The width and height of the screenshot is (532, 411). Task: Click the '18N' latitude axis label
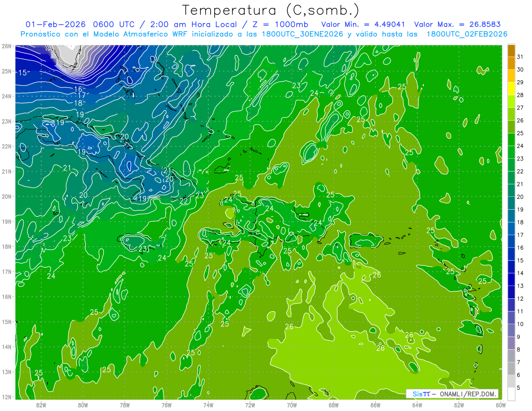click(x=6, y=247)
